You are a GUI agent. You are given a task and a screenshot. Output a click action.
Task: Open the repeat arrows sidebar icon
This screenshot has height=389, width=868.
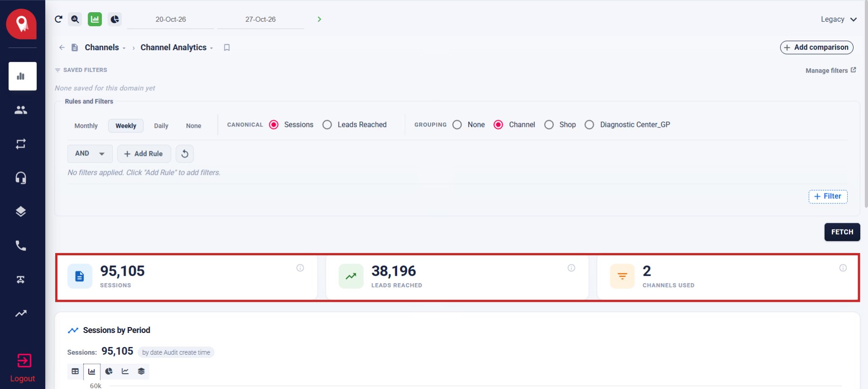(x=21, y=144)
